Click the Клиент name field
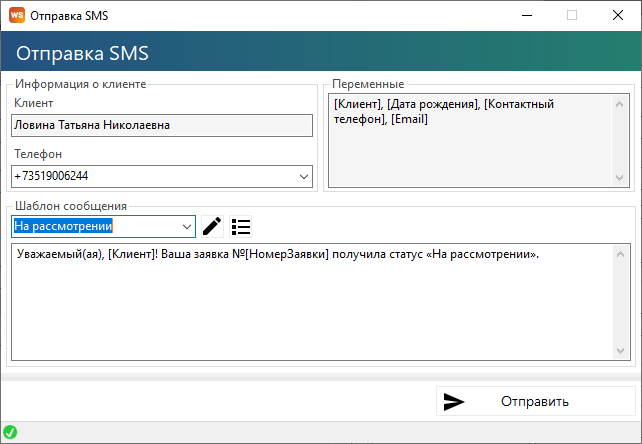The height and width of the screenshot is (444, 642). click(x=161, y=125)
